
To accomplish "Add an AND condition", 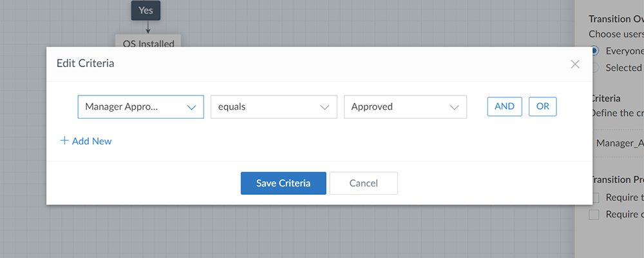I will point(505,106).
